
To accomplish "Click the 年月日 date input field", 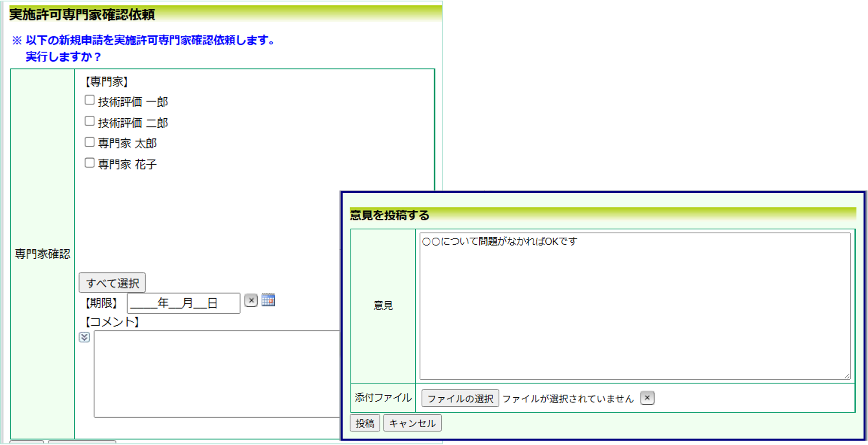I will [183, 302].
